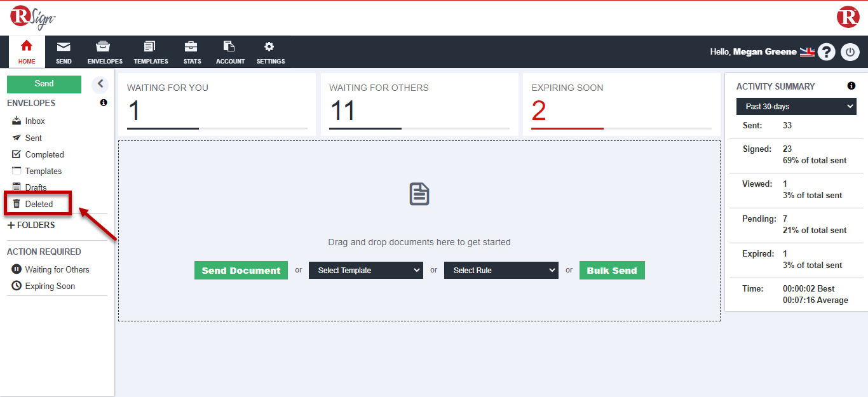Viewport: 868px width, 397px height.
Task: Go to the Templates tab in navigation
Action: (x=151, y=52)
